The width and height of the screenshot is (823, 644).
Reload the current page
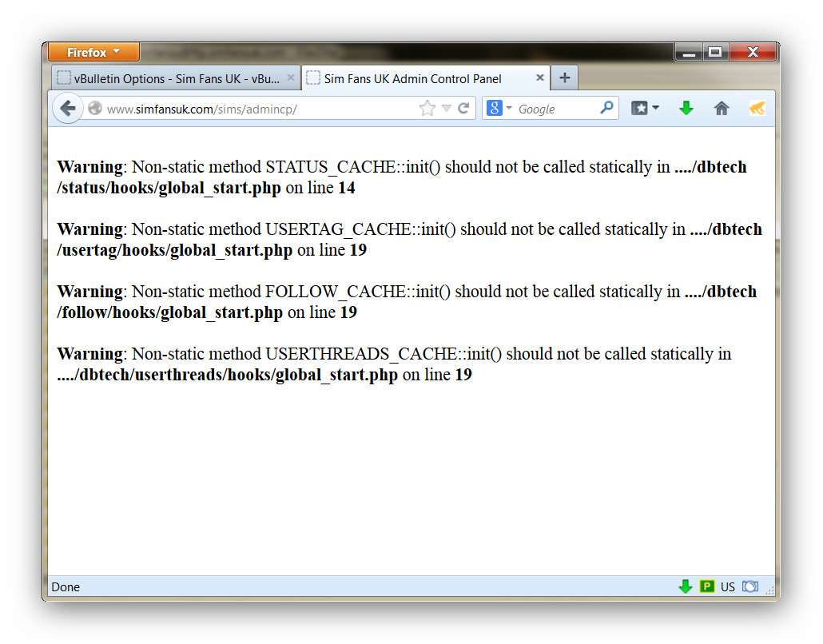pos(463,108)
